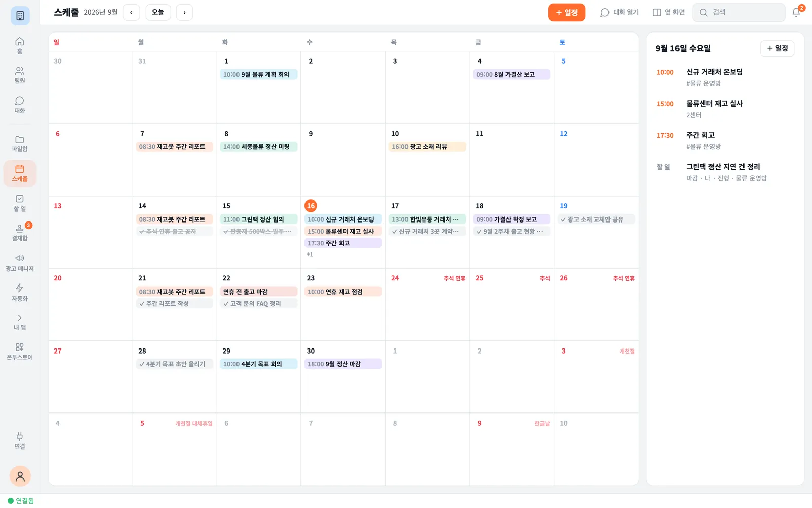Switch to the 할 일 sidebar tab
The width and height of the screenshot is (812, 508).
tap(20, 203)
